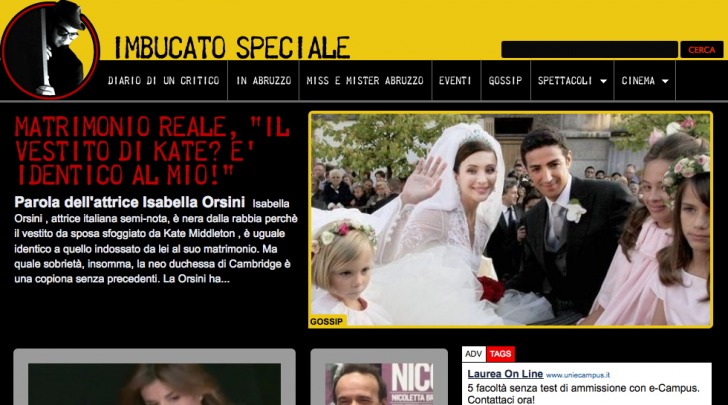728x405 pixels.
Task: Open Miss e Mister Abruzzo section
Action: pyautogui.click(x=365, y=80)
